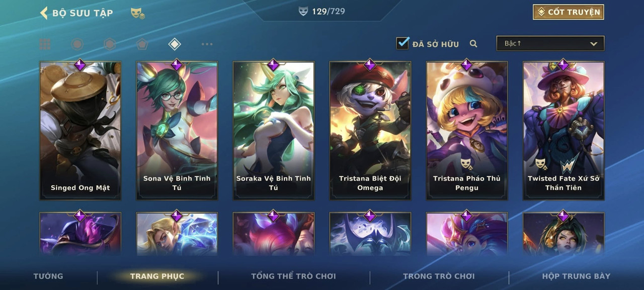Image resolution: width=644 pixels, height=290 pixels.
Task: Open the Tristana Biệt Đội Omega skin
Action: coord(370,131)
